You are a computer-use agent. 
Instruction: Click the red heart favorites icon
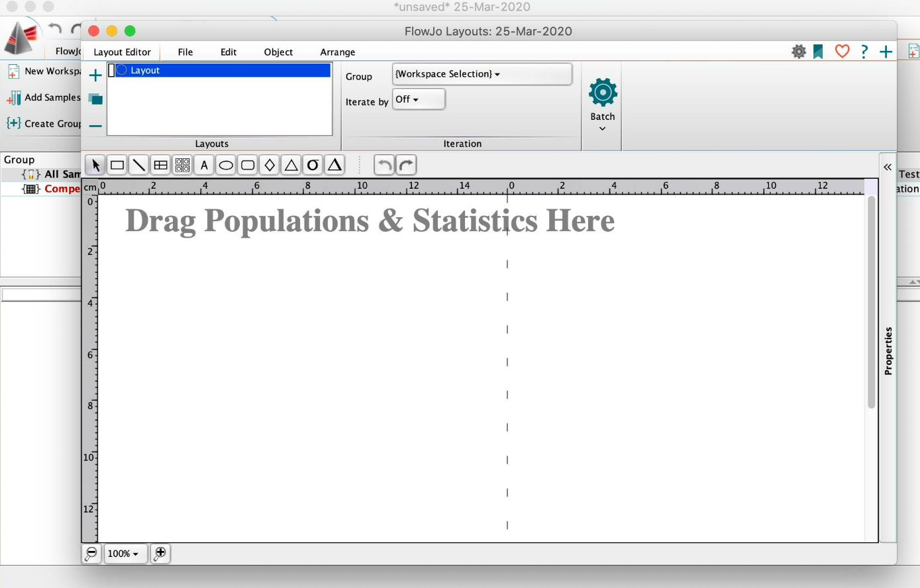(x=842, y=51)
